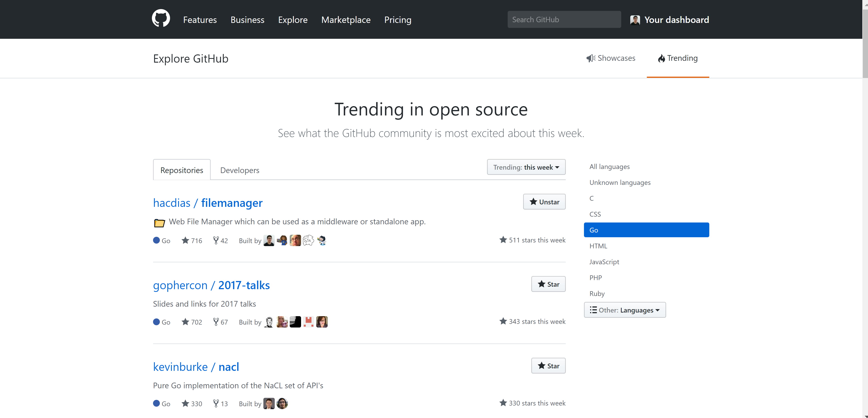The image size is (868, 418).
Task: Click filemanager fork count 42
Action: click(220, 240)
